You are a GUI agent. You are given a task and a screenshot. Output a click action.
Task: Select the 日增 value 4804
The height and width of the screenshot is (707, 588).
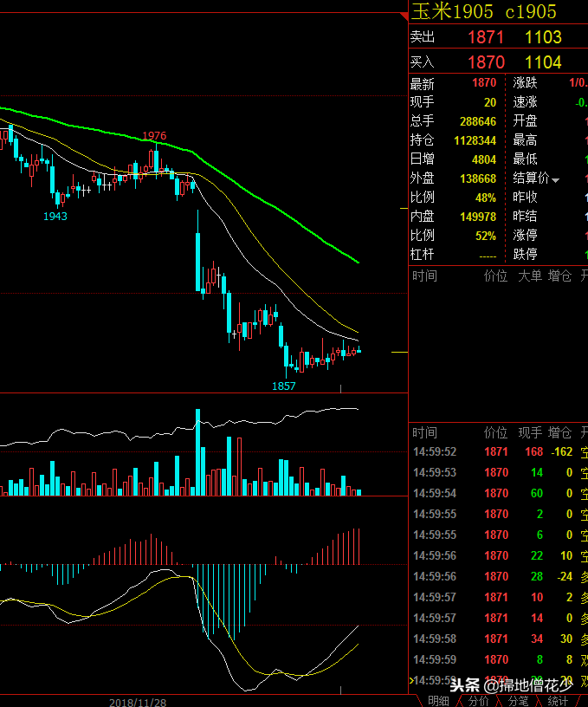(x=484, y=159)
